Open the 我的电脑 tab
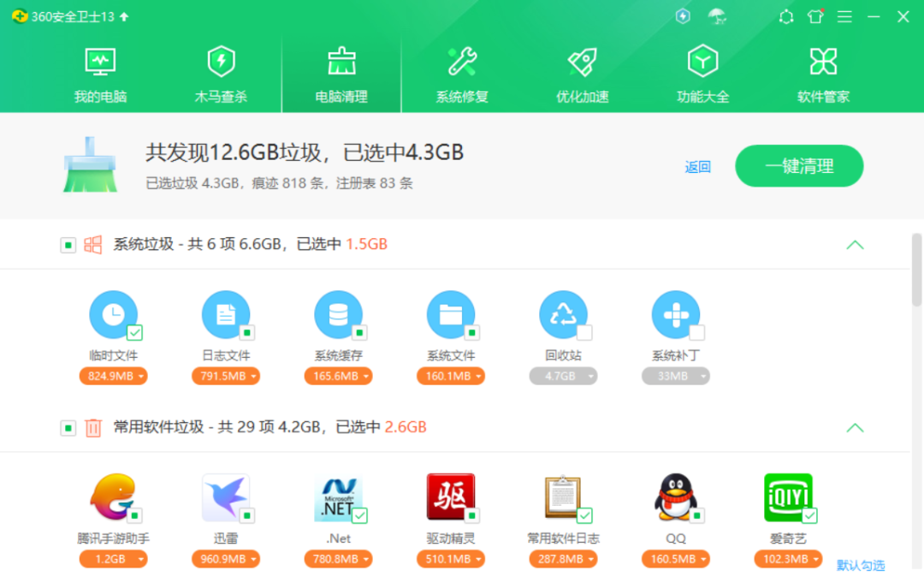The height and width of the screenshot is (583, 924). [100, 74]
